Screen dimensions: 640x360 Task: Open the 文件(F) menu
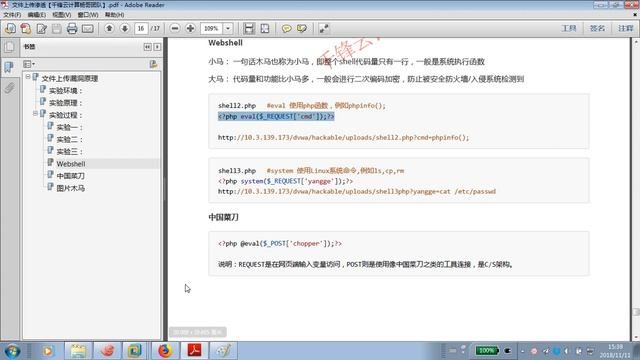pos(12,15)
